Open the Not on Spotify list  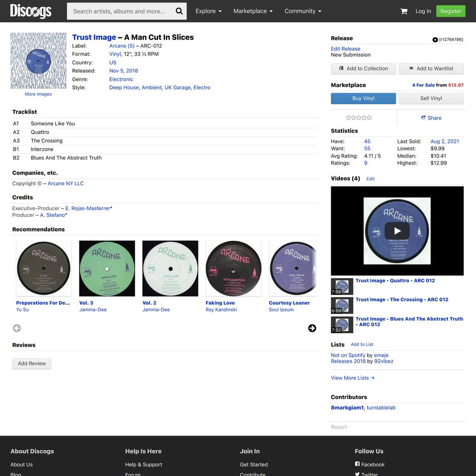[348, 355]
